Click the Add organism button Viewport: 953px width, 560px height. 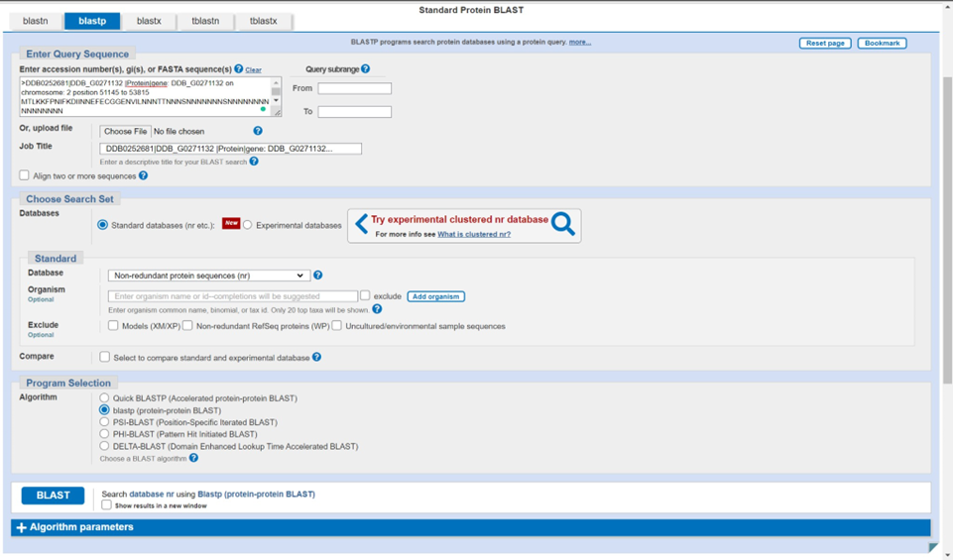tap(435, 296)
